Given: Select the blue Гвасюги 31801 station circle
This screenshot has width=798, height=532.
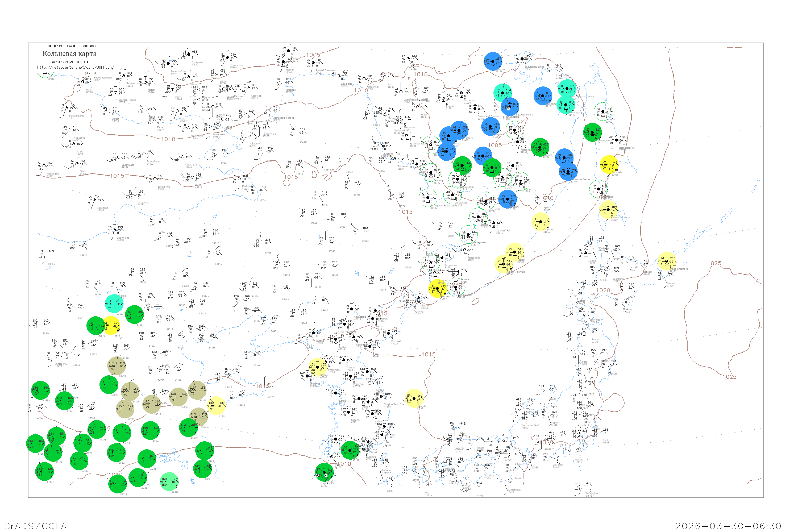Looking at the screenshot, I should click(508, 199).
